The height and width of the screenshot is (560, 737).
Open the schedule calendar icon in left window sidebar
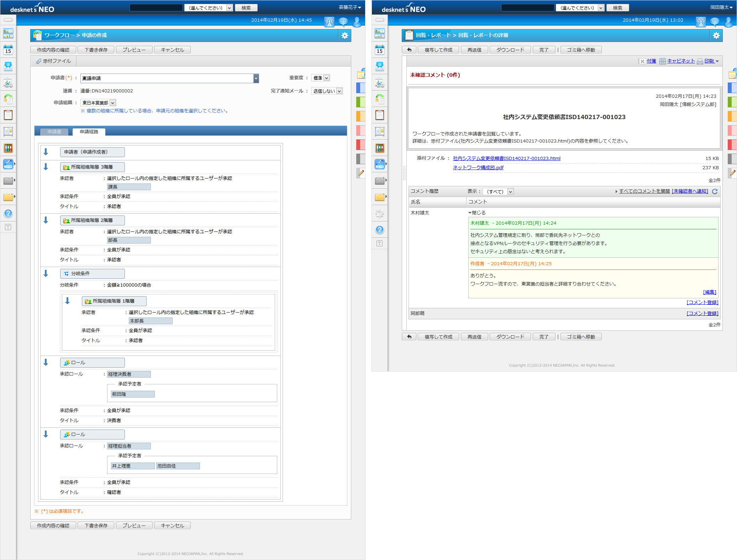[x=8, y=50]
